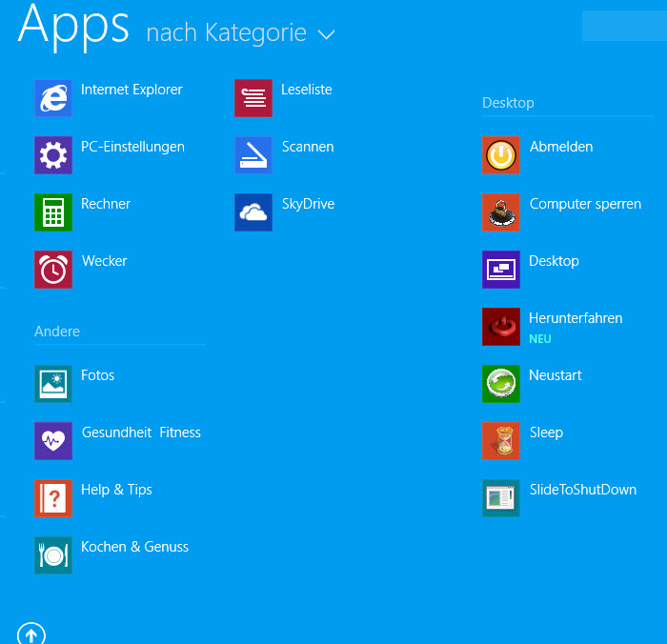Launch the Scannen scanner icon
Screen dimensions: 667x644
point(253,155)
